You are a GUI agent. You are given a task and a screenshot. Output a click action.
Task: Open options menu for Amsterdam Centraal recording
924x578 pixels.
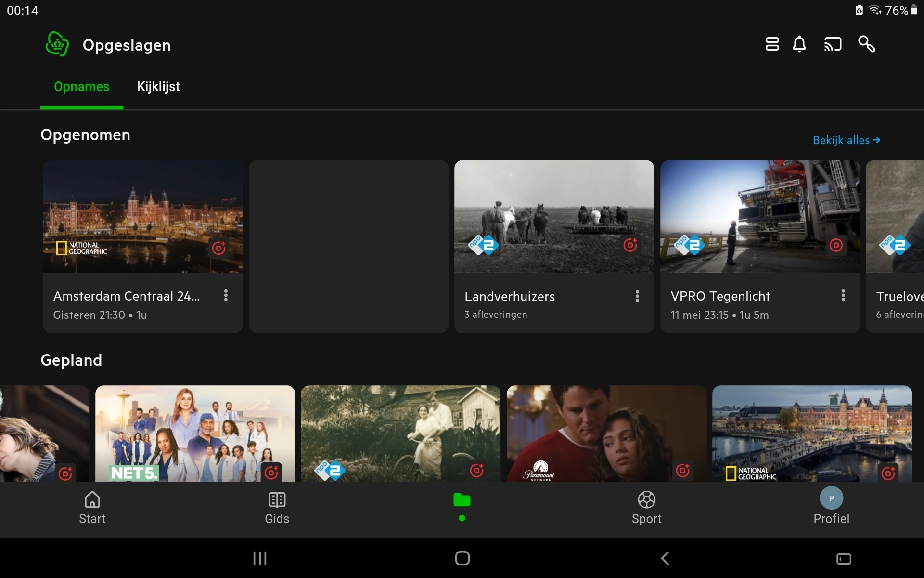226,296
